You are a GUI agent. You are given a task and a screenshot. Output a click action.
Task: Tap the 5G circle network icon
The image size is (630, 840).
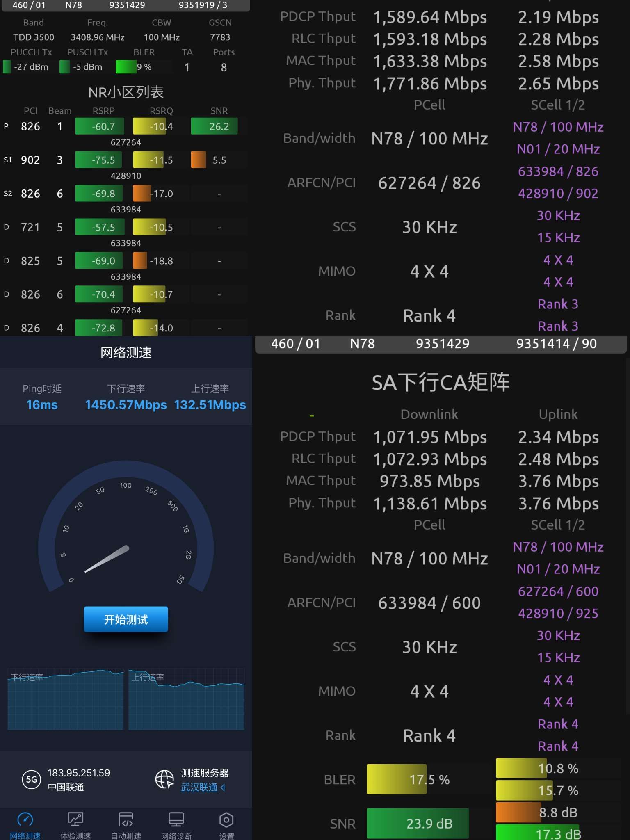pos(32,780)
